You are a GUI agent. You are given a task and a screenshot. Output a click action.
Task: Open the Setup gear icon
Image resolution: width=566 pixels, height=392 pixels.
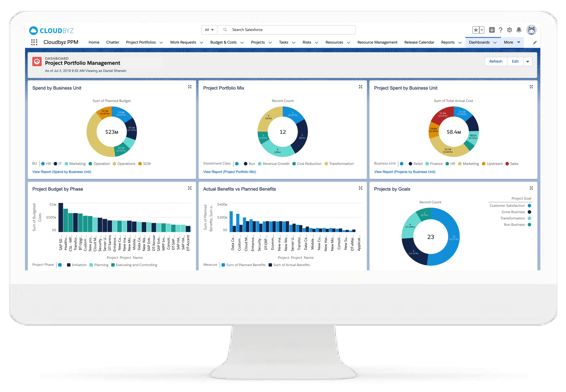click(510, 30)
